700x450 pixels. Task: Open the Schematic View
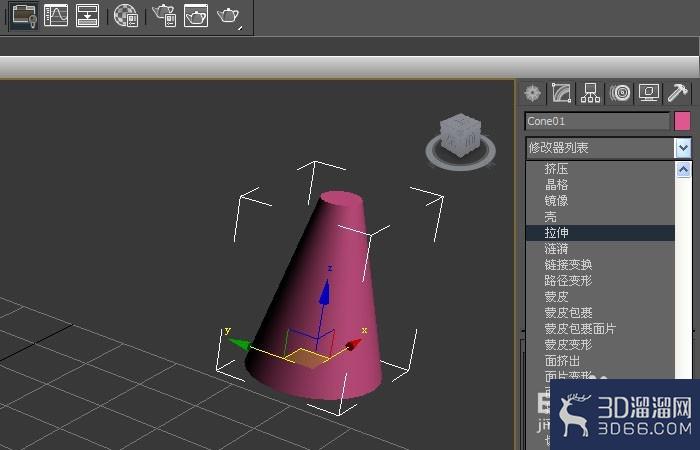click(88, 16)
